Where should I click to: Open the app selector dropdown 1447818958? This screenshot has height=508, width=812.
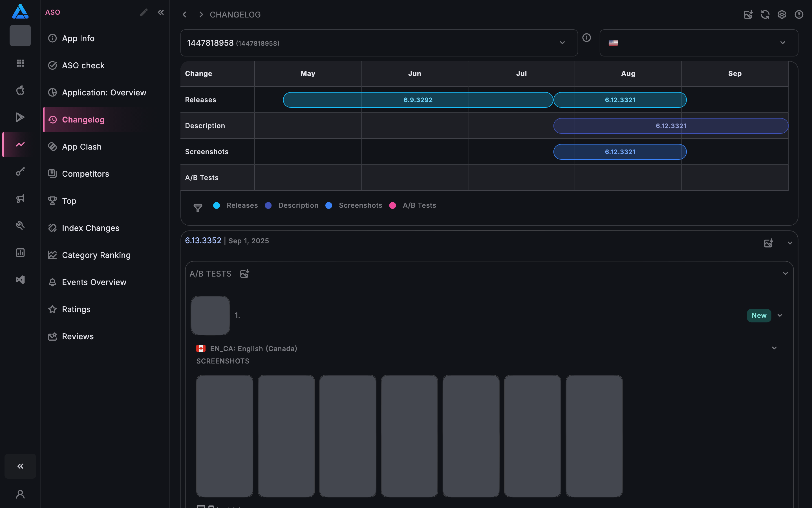click(379, 43)
